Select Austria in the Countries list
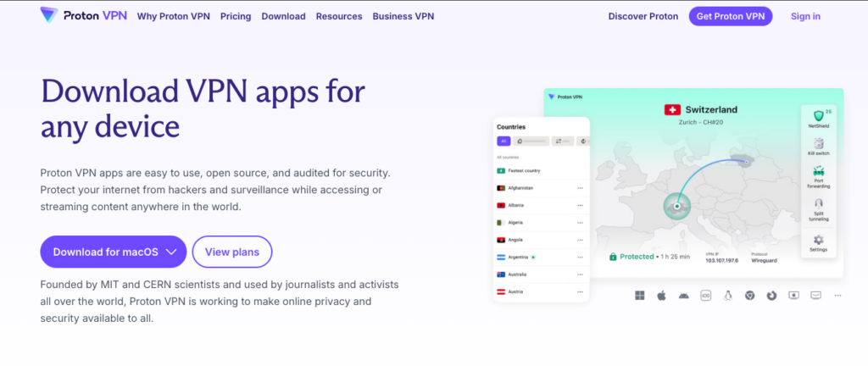This screenshot has height=377, width=868. click(540, 291)
